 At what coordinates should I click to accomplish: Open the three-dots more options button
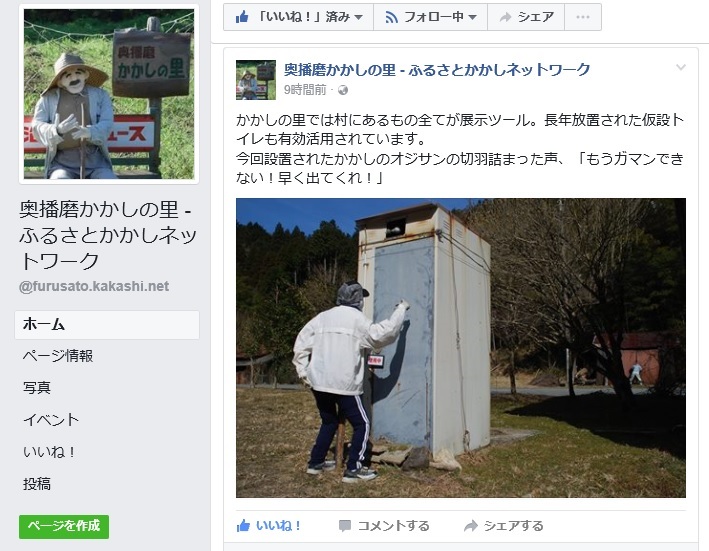pos(583,17)
